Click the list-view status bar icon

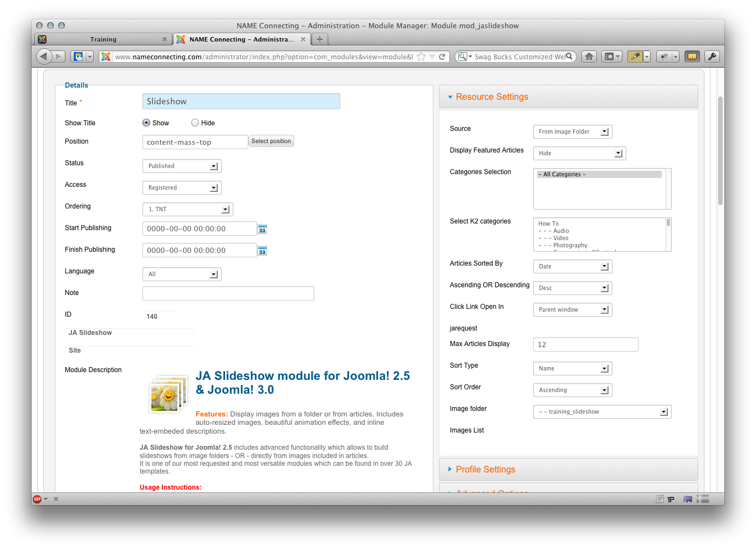coord(703,499)
